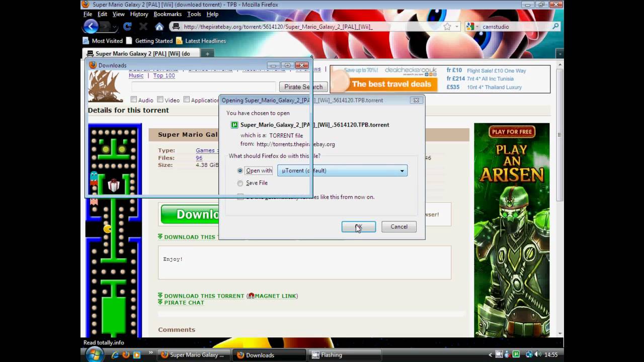The height and width of the screenshot is (362, 644).
Task: Open the back history dropdown arrow
Action: pos(115,27)
